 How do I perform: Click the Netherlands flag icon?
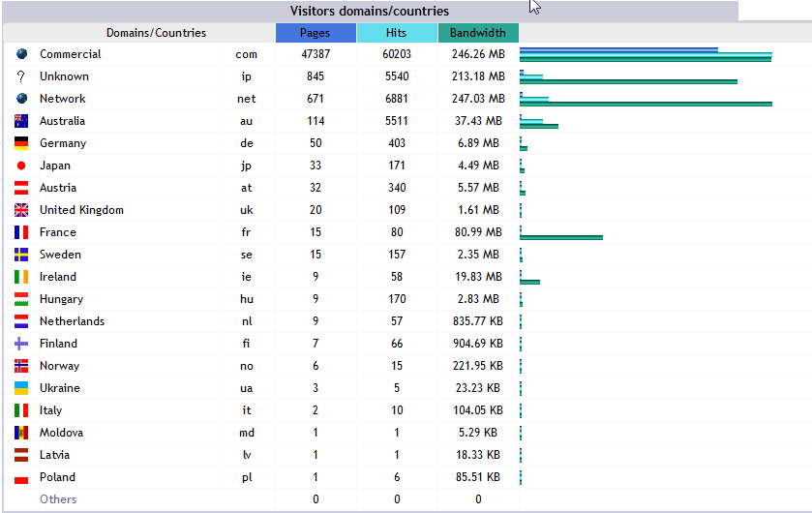[x=21, y=321]
